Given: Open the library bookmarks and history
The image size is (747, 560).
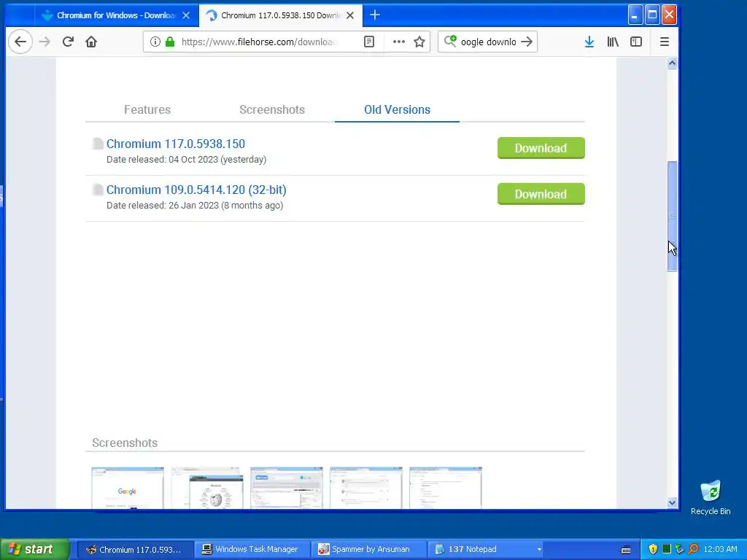Looking at the screenshot, I should pos(613,42).
